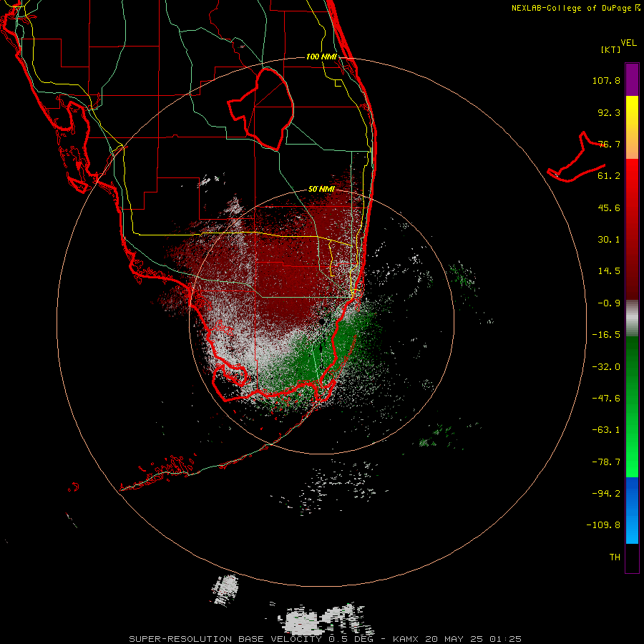
Task: Select the -47.6 velocity scale value
Action: (x=606, y=399)
